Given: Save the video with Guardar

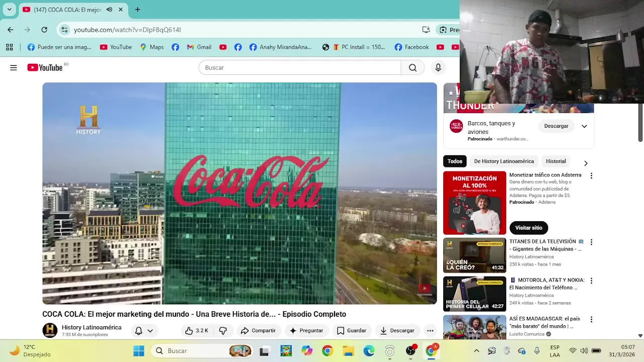Looking at the screenshot, I should point(351,330).
